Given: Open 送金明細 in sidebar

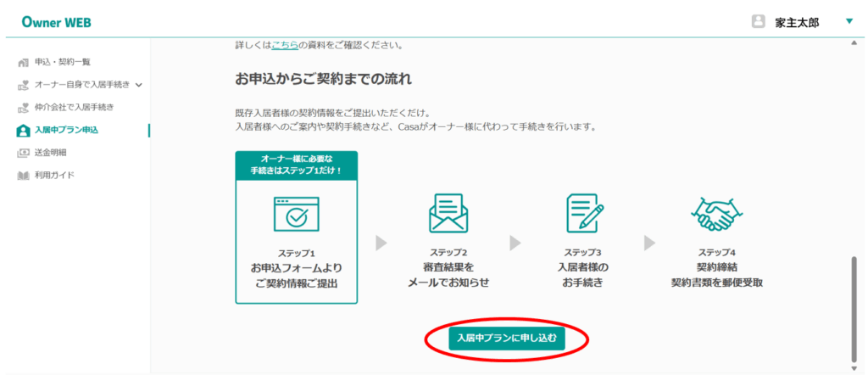Looking at the screenshot, I should (x=50, y=153).
